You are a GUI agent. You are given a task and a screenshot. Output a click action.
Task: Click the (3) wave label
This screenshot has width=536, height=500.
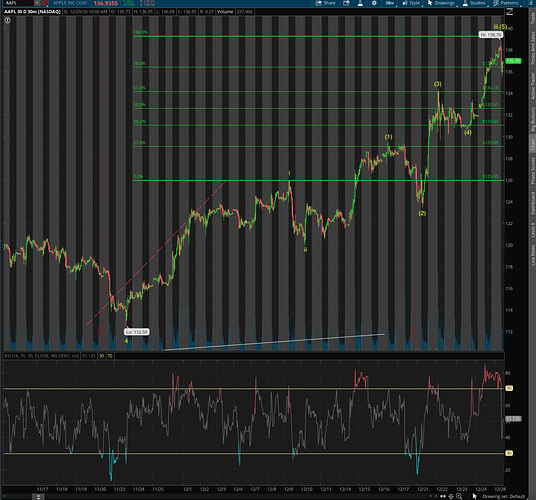point(438,84)
